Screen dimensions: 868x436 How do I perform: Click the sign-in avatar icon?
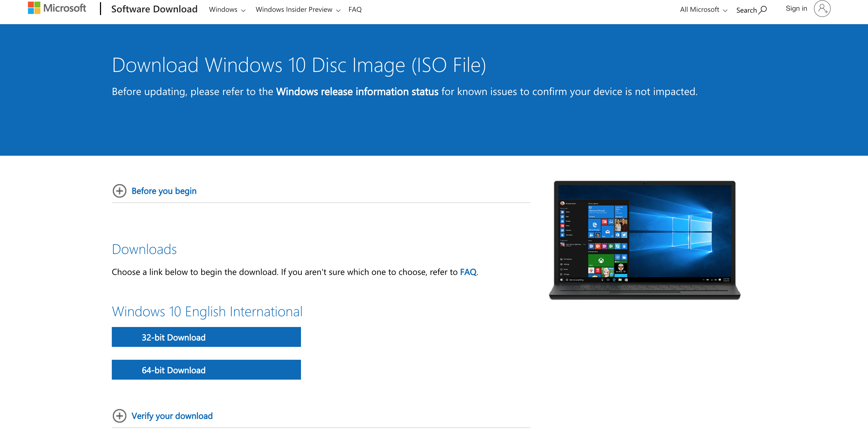click(x=822, y=8)
